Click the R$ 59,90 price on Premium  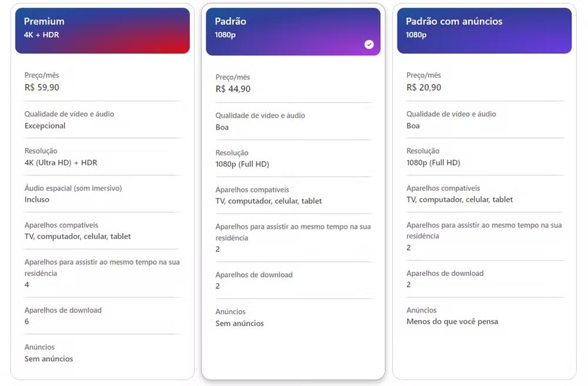tap(42, 87)
